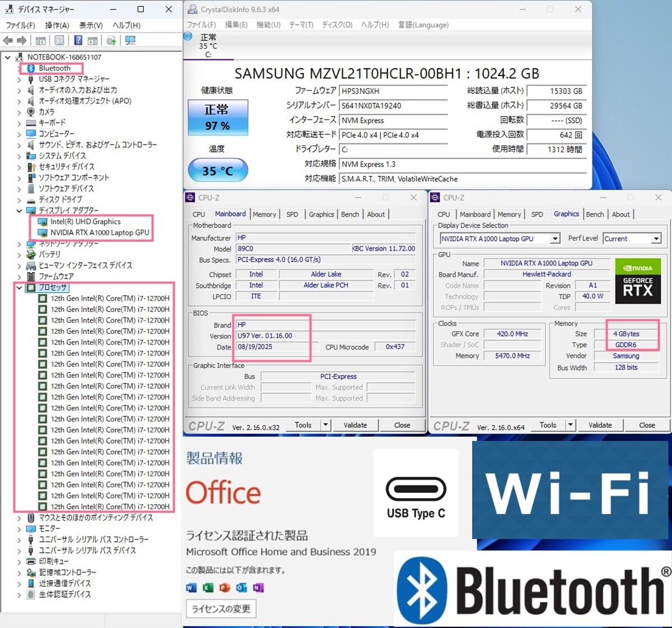
Task: Click the Scan for hardware changes icon
Action: pos(130,40)
